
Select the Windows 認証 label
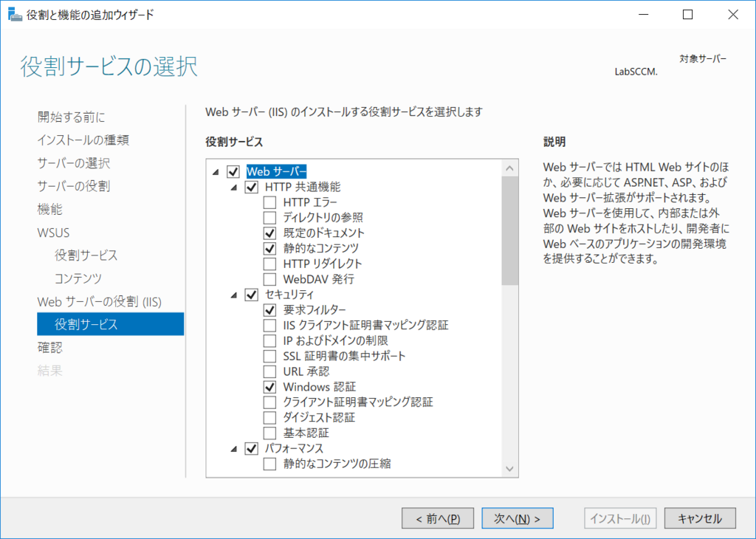pyautogui.click(x=319, y=387)
